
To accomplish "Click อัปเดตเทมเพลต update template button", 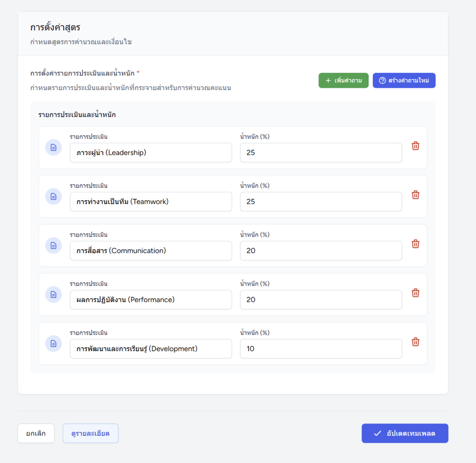I will tap(405, 433).
